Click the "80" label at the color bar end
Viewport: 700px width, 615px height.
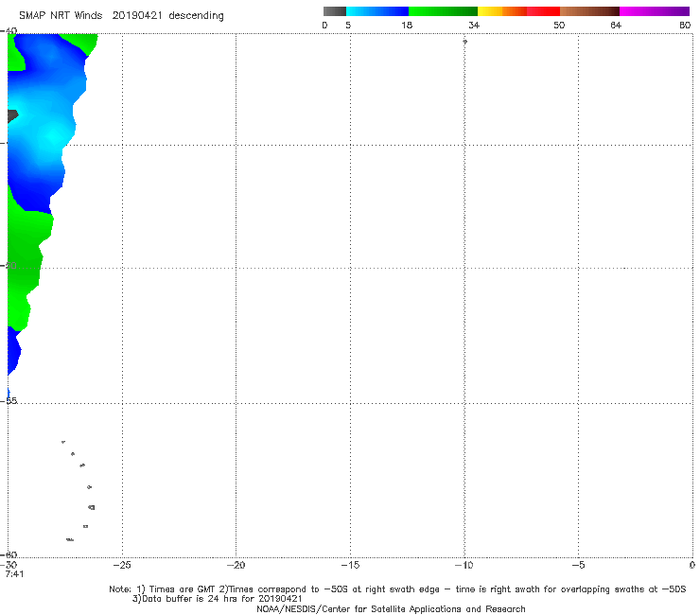(x=685, y=25)
